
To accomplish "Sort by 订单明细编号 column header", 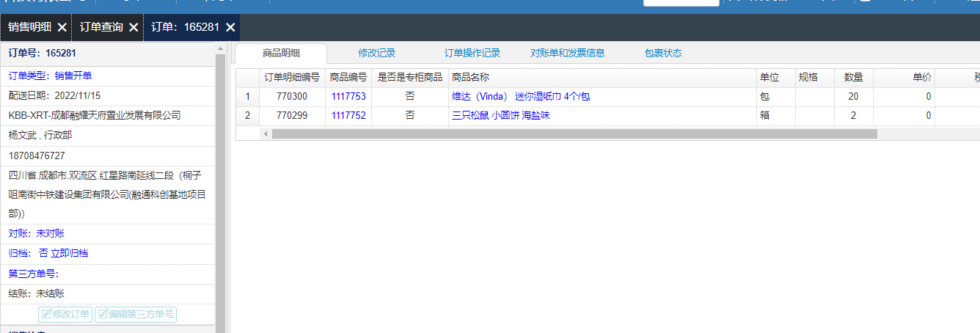I will 292,77.
